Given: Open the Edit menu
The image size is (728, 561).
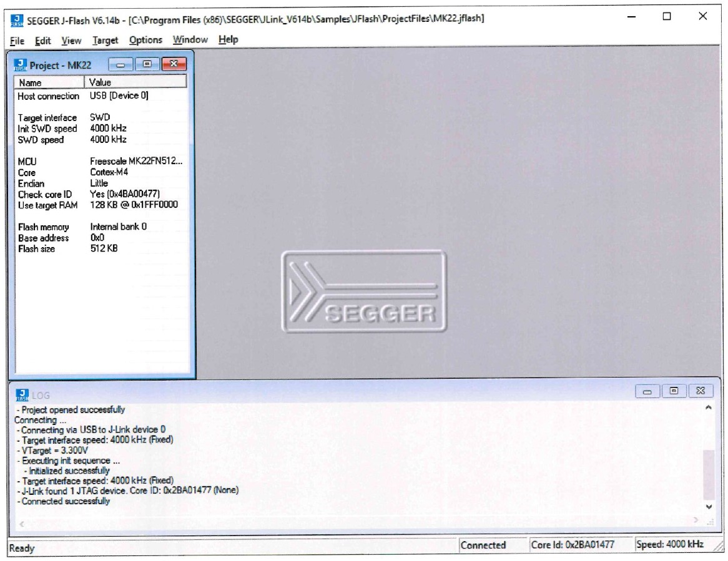Looking at the screenshot, I should pos(42,41).
